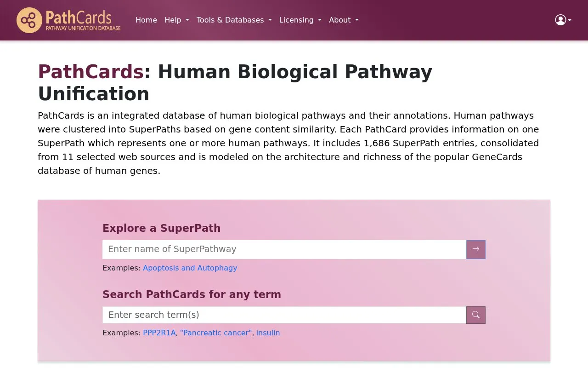The image size is (588, 368).
Task: Open the About dropdown menu
Action: (x=344, y=20)
